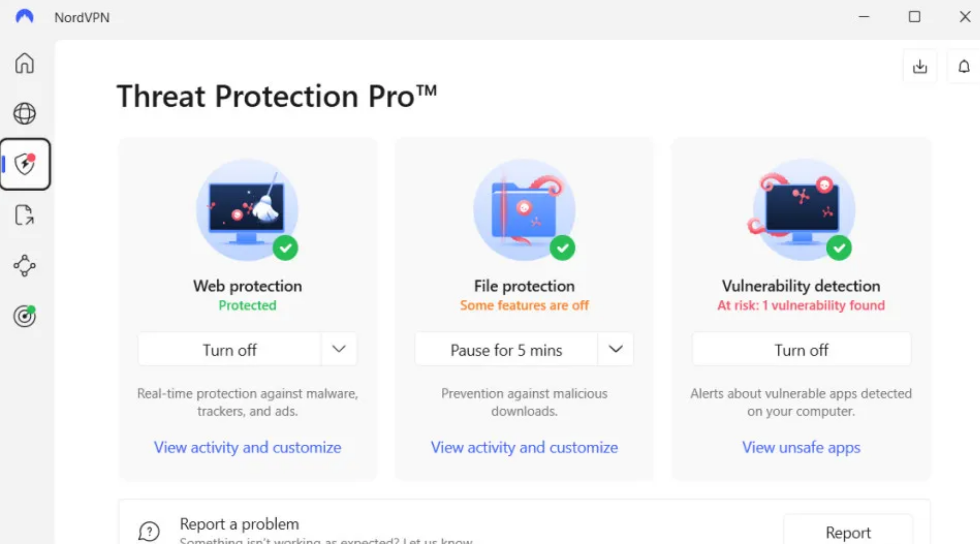Expand the File protection pause dropdown arrow
This screenshot has height=544, width=980.
click(615, 349)
